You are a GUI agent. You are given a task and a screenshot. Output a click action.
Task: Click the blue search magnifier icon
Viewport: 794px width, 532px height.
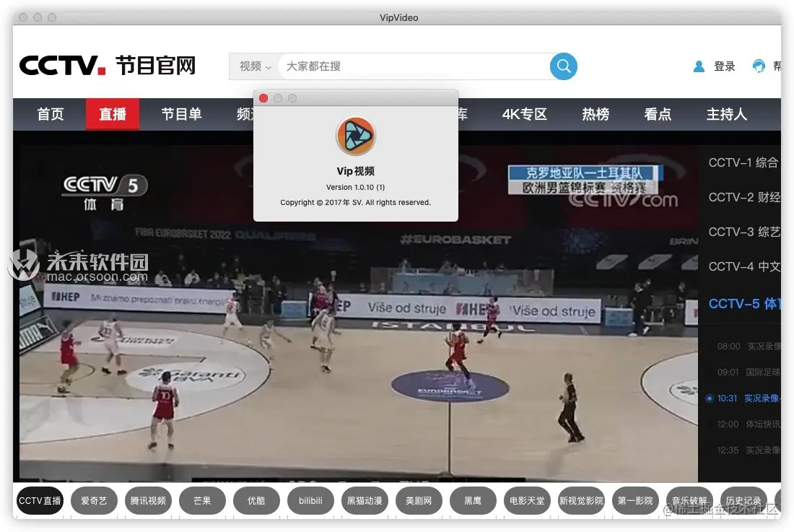564,66
